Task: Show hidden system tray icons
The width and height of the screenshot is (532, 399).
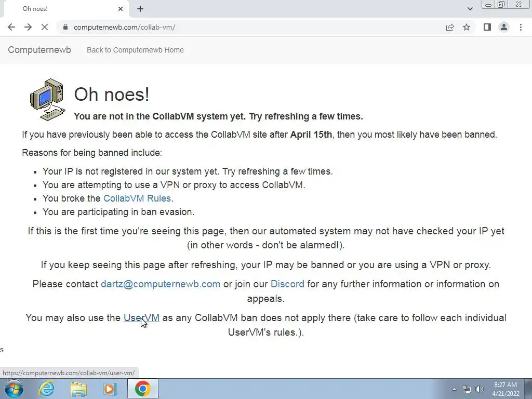Action: pyautogui.click(x=454, y=389)
